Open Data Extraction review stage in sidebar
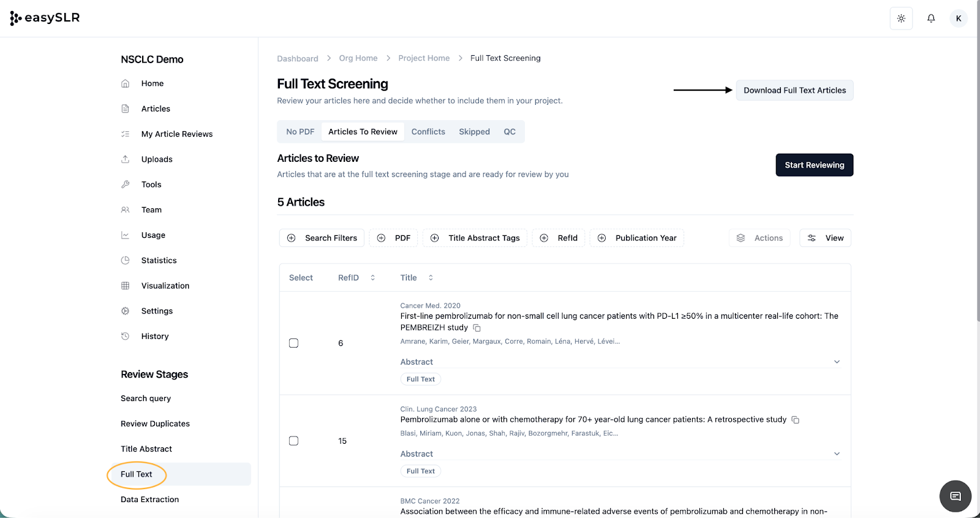This screenshot has height=518, width=980. (149, 500)
